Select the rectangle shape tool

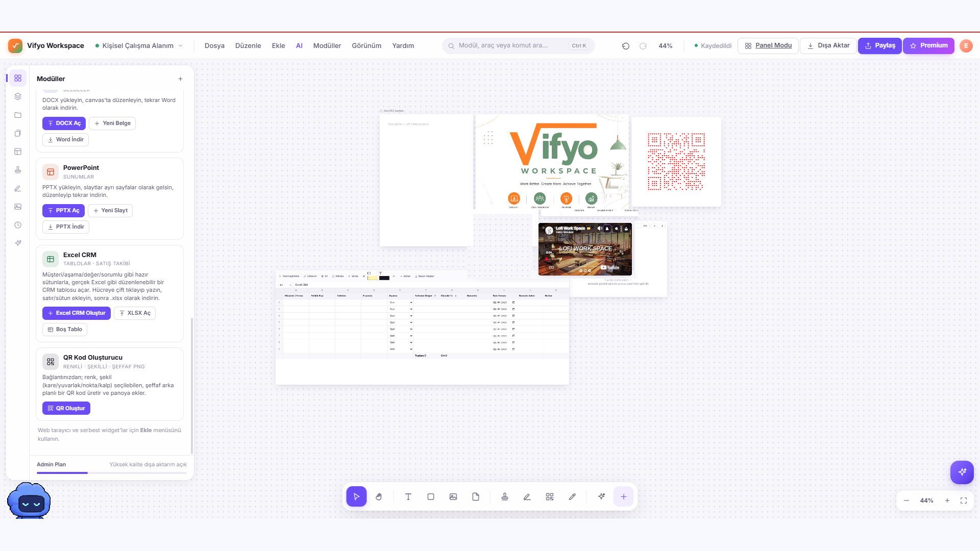[x=431, y=496]
